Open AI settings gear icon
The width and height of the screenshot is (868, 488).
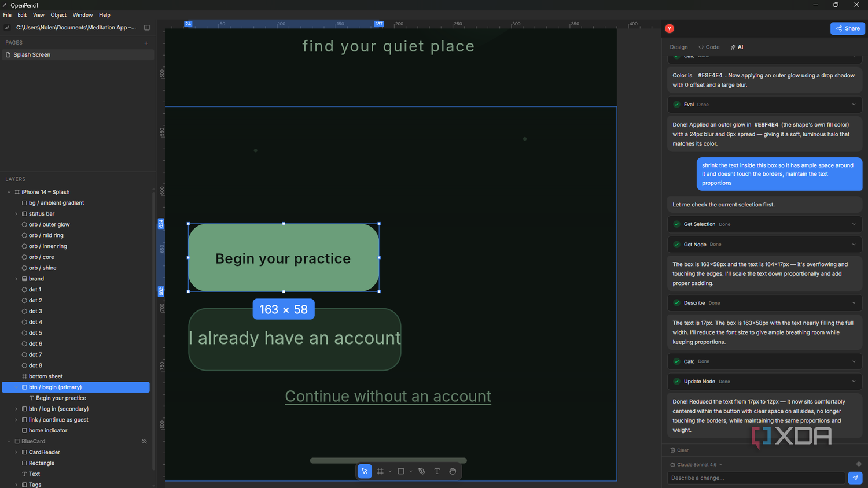tap(859, 464)
